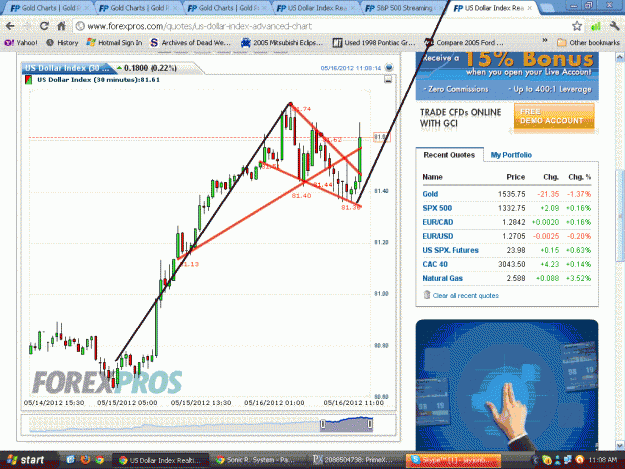Go to the browser Home icon

[61, 26]
